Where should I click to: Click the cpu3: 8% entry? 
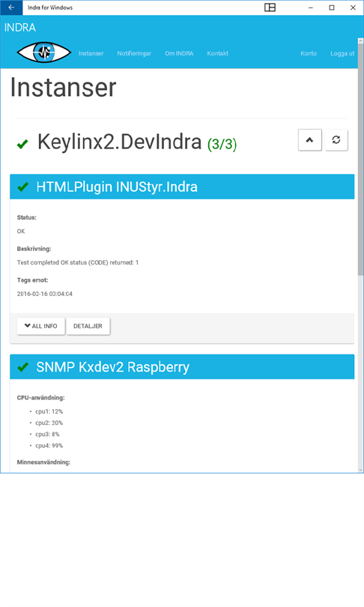tap(47, 435)
